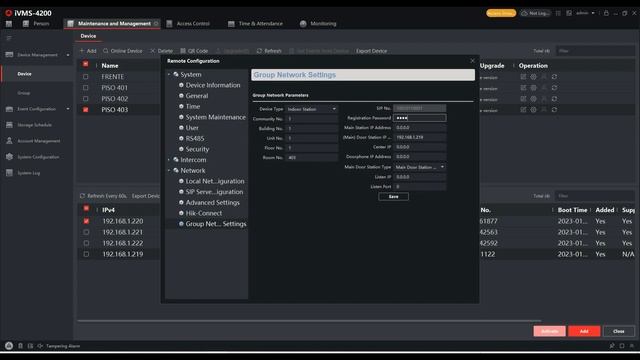
Task: Toggle select-all checkbox beside Name header
Action: (85, 64)
